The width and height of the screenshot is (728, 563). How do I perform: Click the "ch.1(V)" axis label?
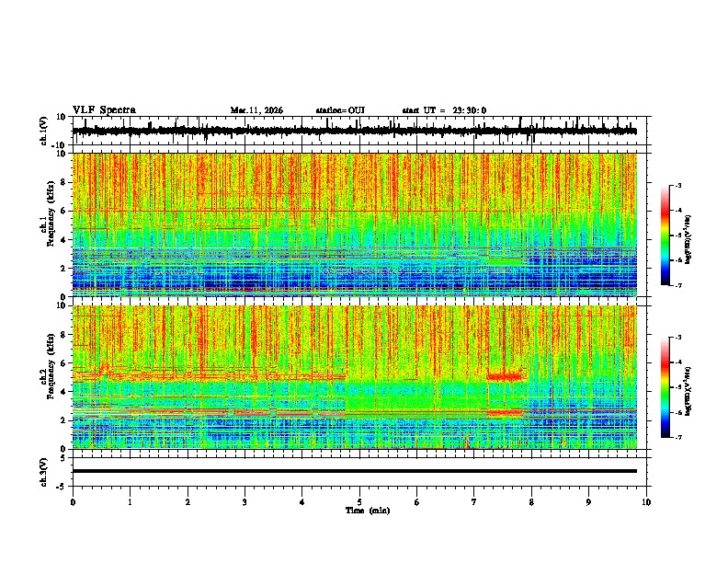pyautogui.click(x=43, y=131)
